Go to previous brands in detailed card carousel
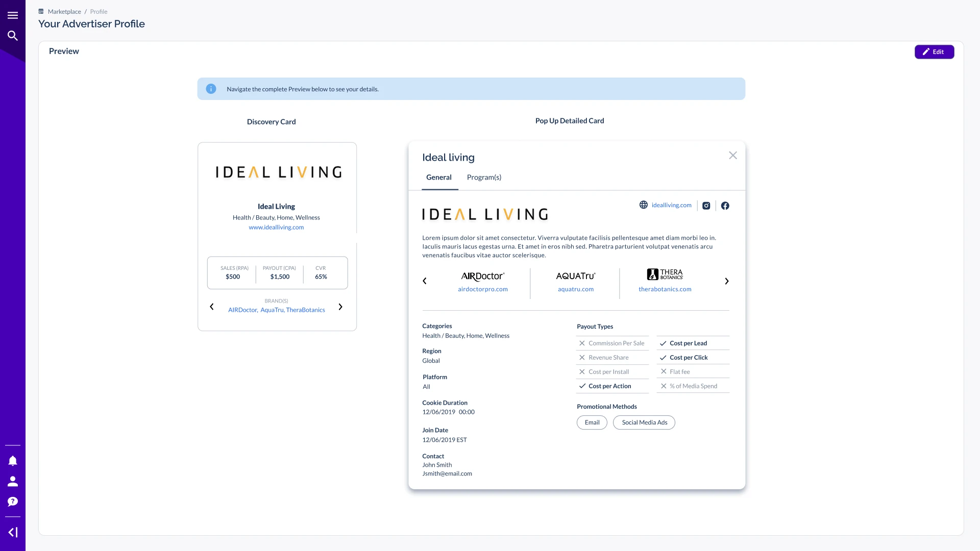 point(425,281)
